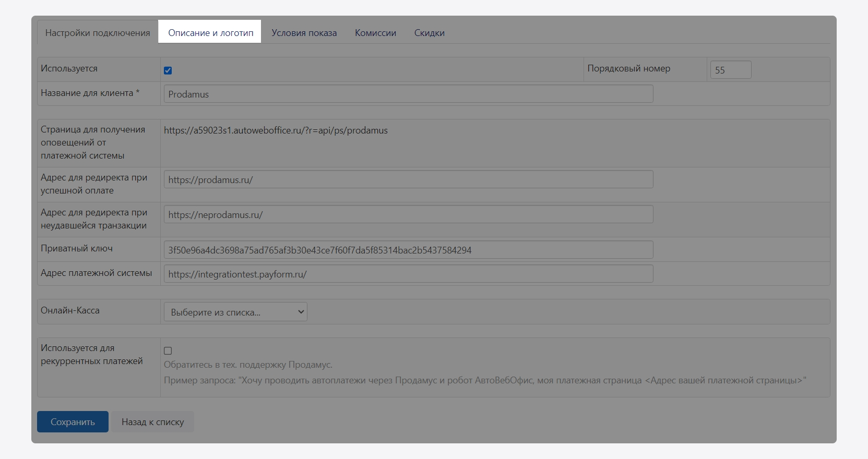Click the Адрес платежной системы field
The width and height of the screenshot is (868, 459).
click(408, 274)
